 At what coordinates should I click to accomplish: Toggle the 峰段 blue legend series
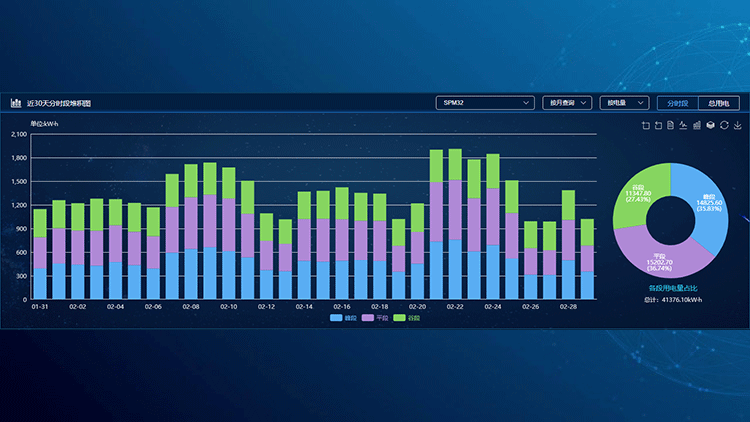[344, 318]
